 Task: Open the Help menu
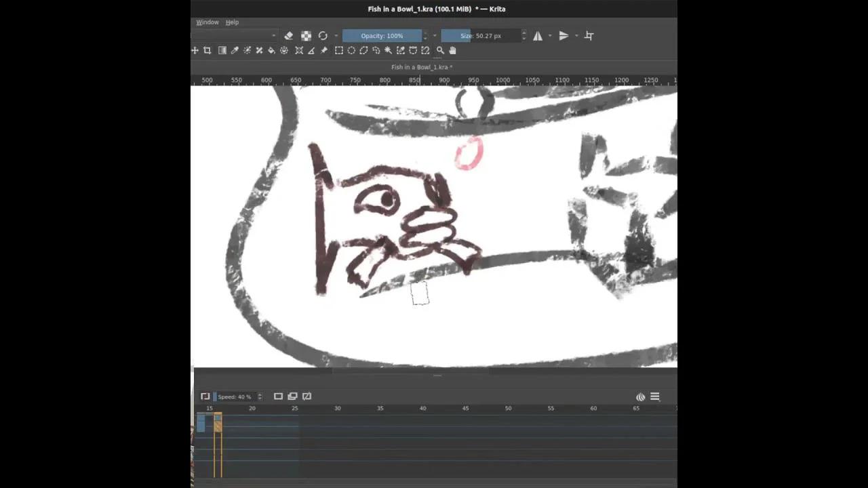tap(232, 22)
